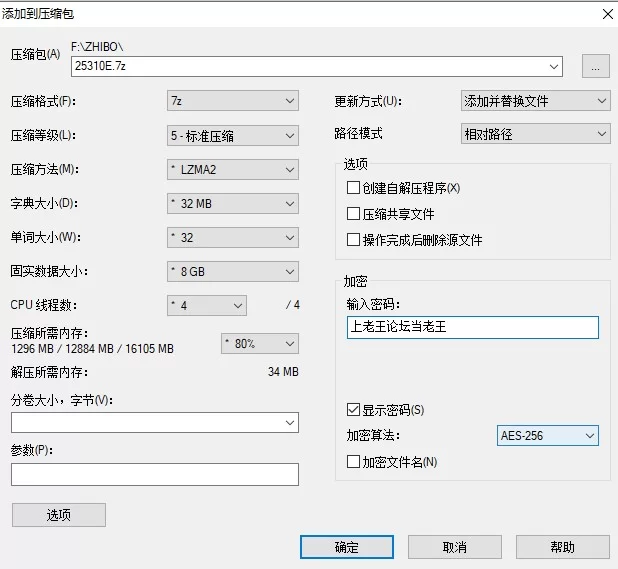Screen dimensions: 618x569
Task: Click the / 4 CPU thread count text
Action: [292, 305]
